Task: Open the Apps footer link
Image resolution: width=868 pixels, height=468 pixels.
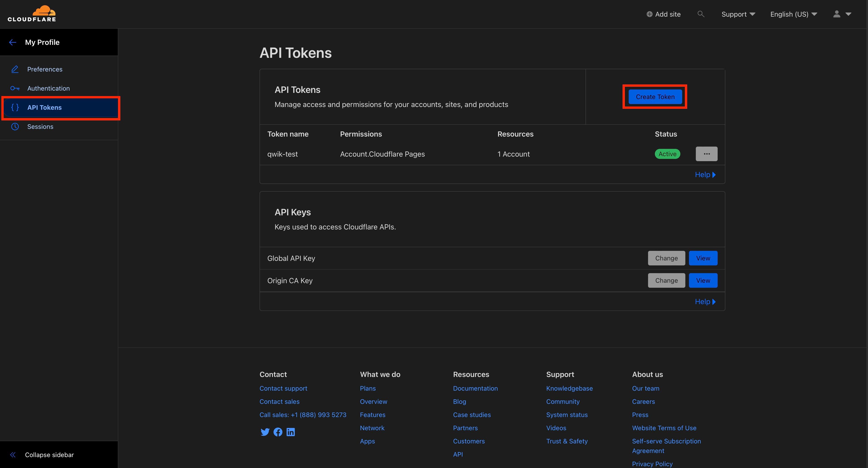Action: 367,441
